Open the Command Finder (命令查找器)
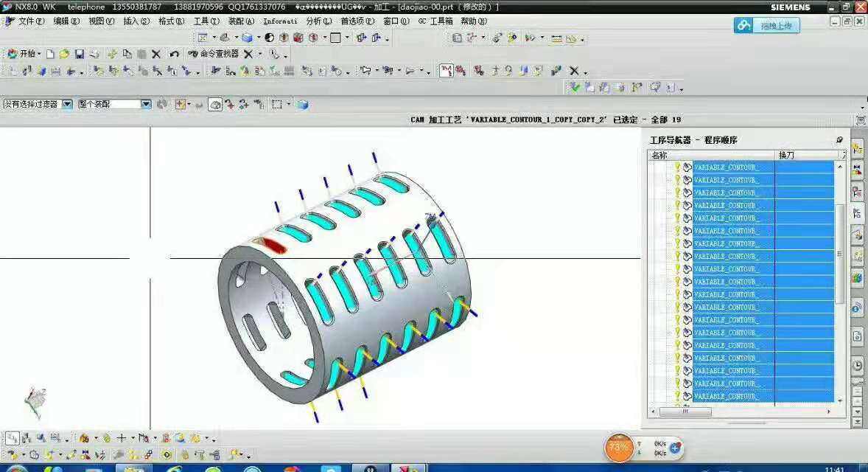This screenshot has height=472, width=868. coord(214,54)
